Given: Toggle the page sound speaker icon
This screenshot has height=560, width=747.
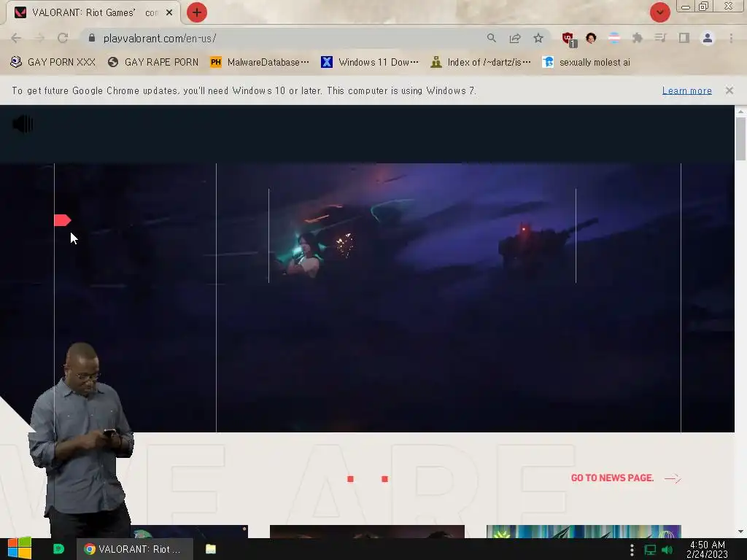Looking at the screenshot, I should [23, 124].
